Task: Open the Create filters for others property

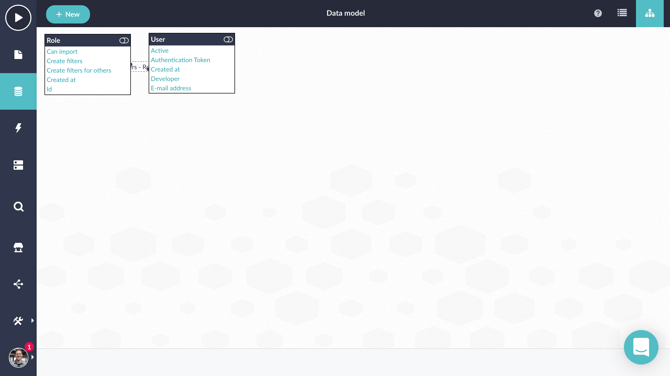Action: tap(79, 70)
